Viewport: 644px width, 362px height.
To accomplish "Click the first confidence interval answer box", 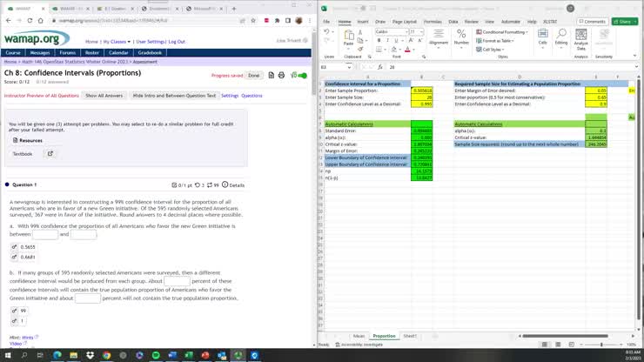I will (x=45, y=234).
